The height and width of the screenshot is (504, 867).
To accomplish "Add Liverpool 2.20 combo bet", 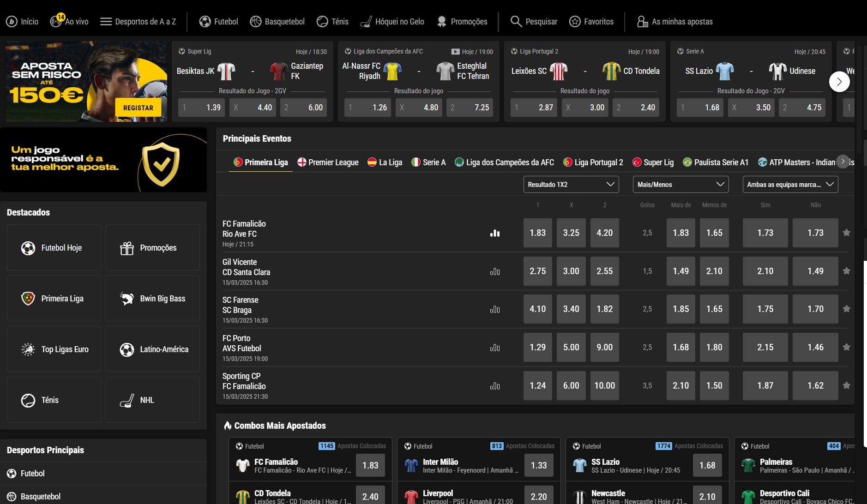I will point(539,495).
